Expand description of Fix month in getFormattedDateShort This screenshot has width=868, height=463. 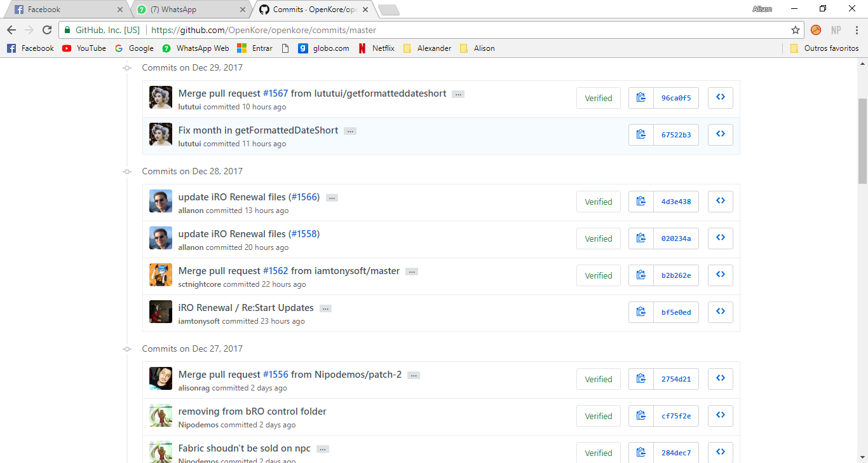tap(350, 131)
